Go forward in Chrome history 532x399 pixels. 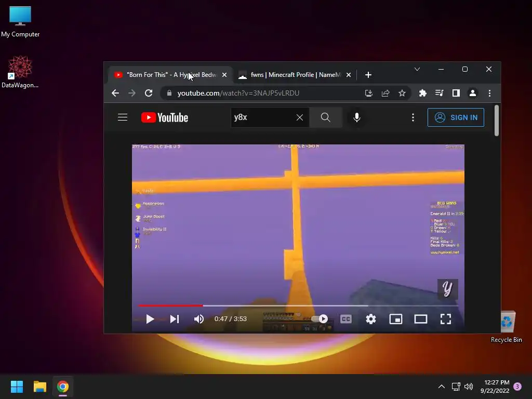132,93
